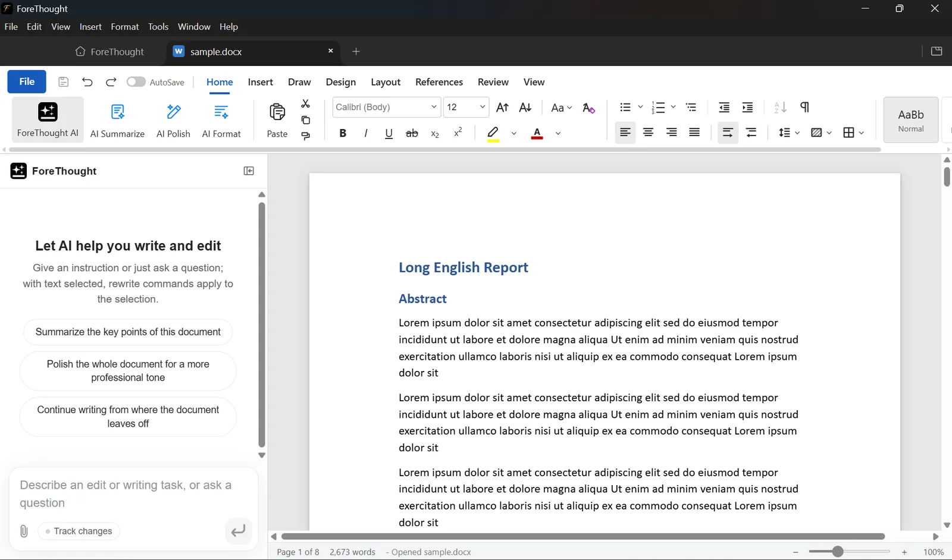Launch the AI Polish tool
952x560 pixels.
[x=173, y=121]
